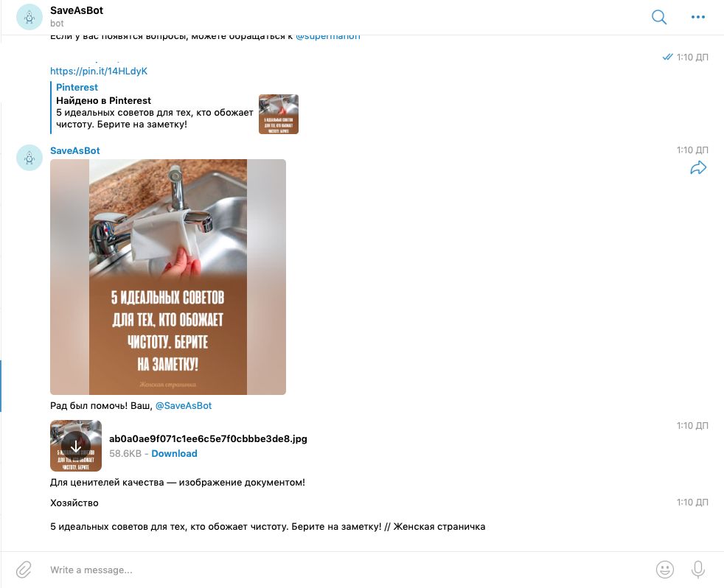Image resolution: width=724 pixels, height=588 pixels.
Task: Click the SaveAsBot title in the header
Action: 77,10
